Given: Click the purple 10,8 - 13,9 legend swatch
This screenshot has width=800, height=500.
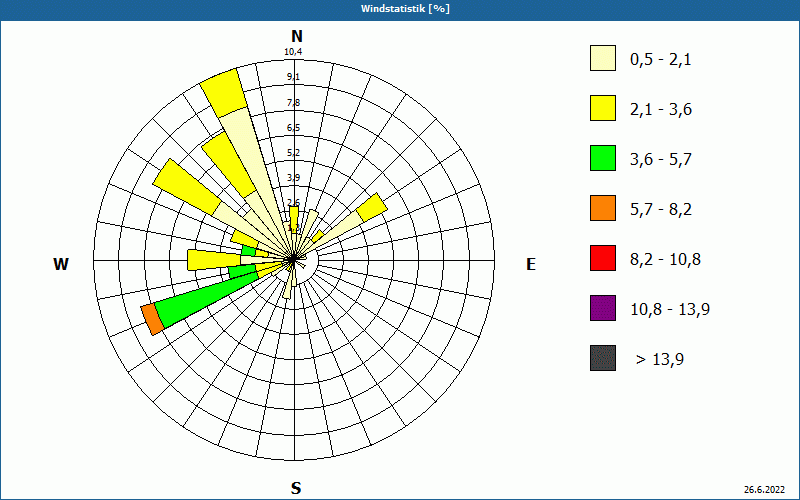Looking at the screenshot, I should [603, 308].
